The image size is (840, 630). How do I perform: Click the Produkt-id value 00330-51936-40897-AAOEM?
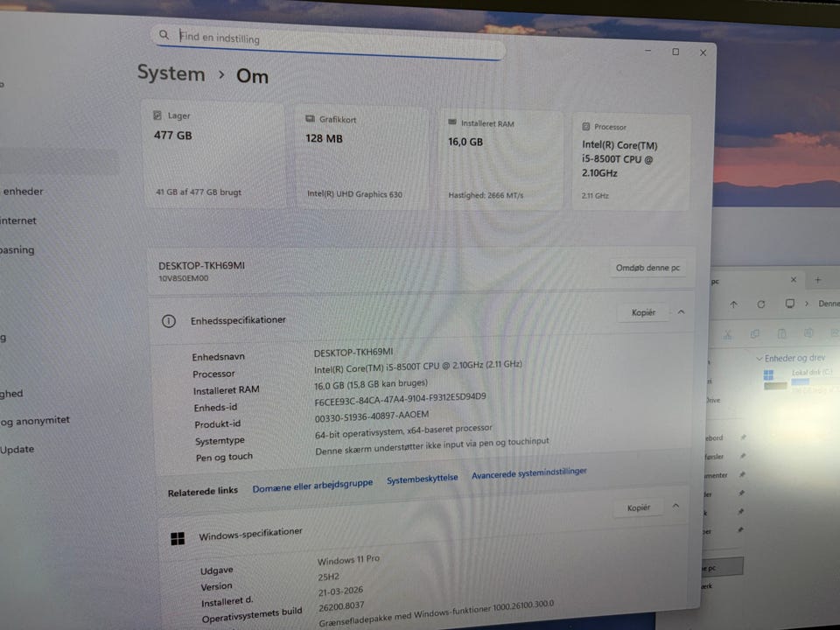tap(371, 416)
